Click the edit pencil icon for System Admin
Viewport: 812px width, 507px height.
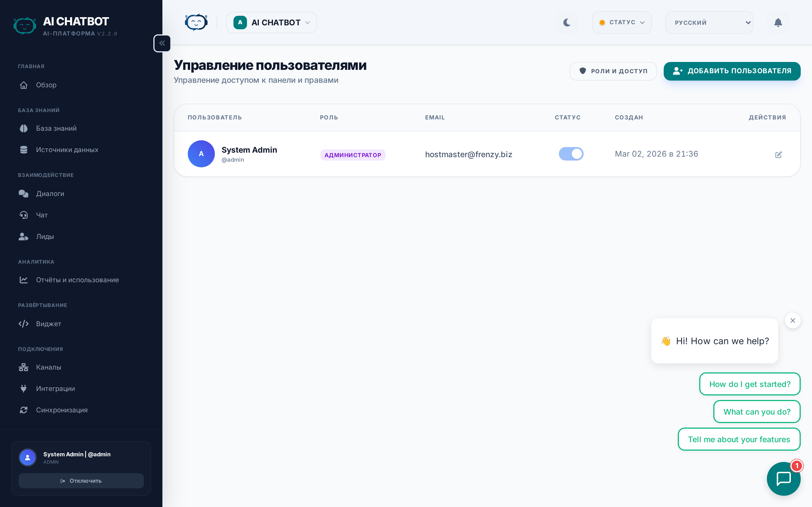tap(778, 155)
